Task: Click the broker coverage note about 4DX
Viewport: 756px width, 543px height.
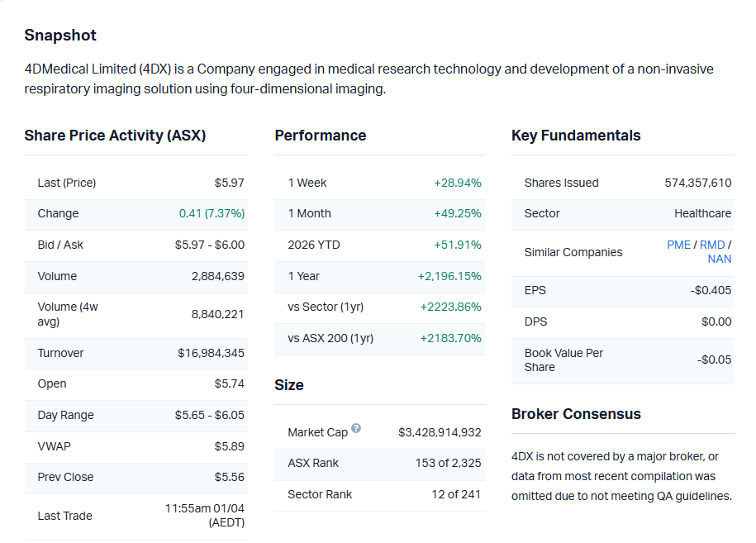Action: click(622, 476)
